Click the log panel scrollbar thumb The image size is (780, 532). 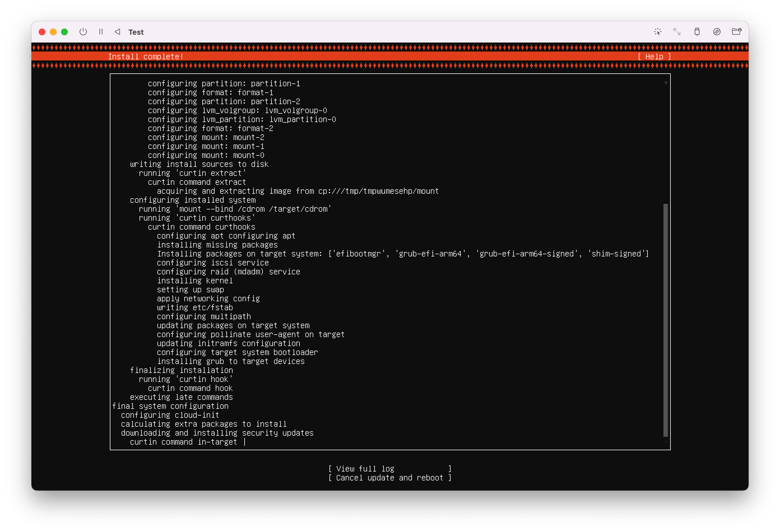point(666,320)
